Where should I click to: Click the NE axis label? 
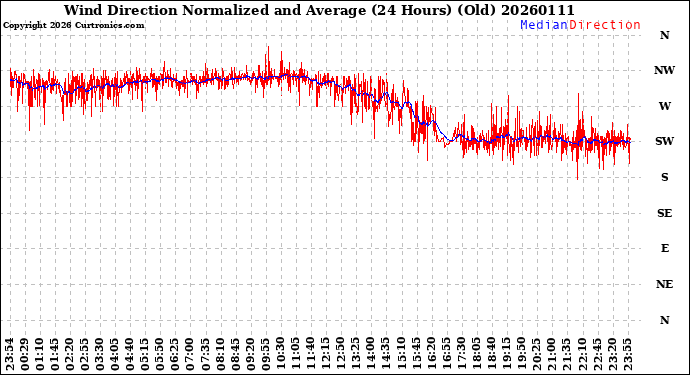click(x=664, y=284)
